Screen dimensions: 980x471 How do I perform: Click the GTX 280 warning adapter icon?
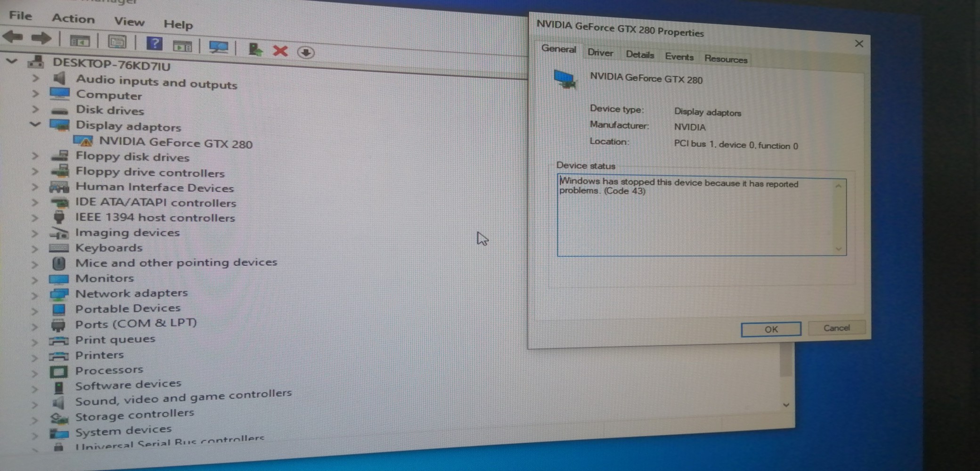point(83,141)
